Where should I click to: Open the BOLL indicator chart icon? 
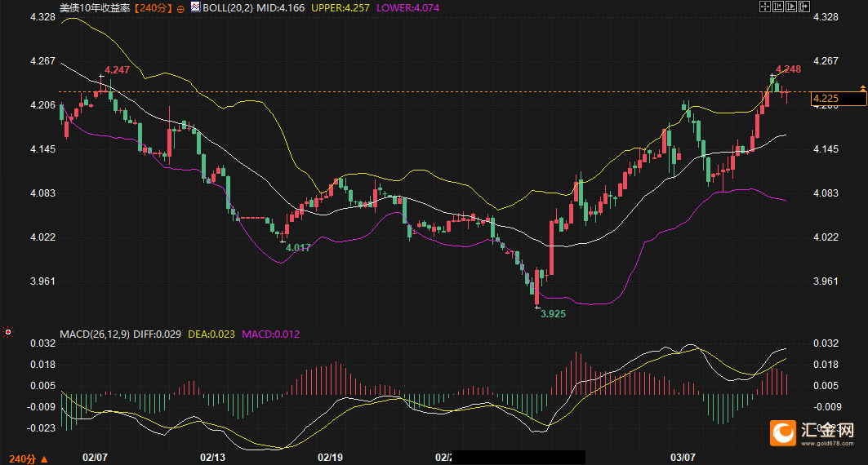click(x=195, y=7)
